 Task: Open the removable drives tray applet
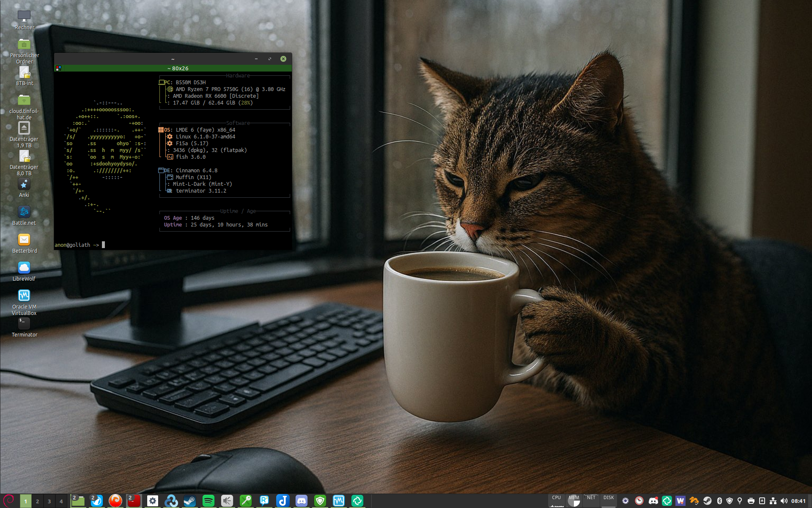click(762, 501)
